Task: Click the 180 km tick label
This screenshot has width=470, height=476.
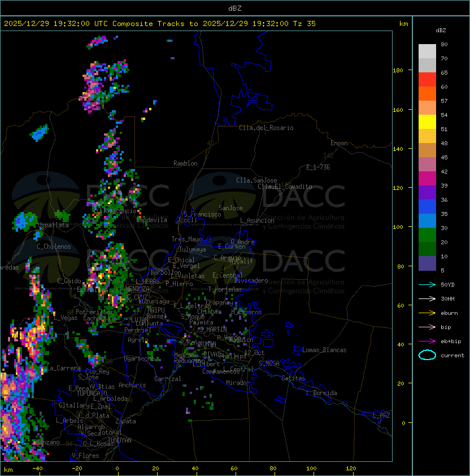Action: [398, 71]
